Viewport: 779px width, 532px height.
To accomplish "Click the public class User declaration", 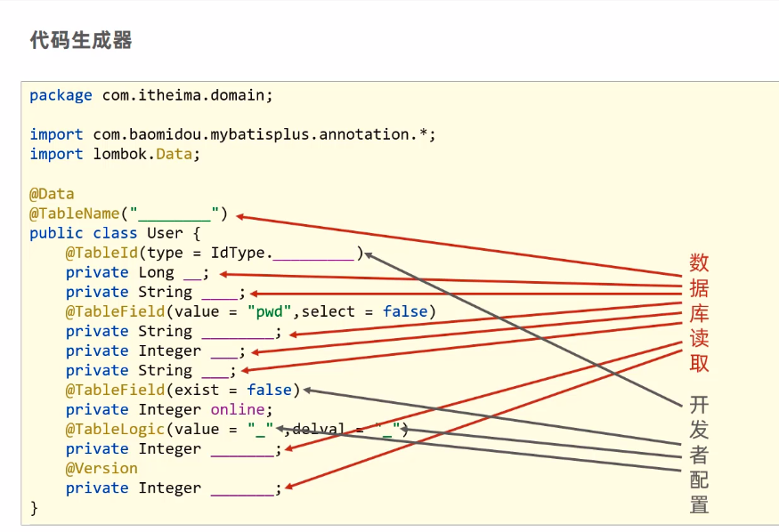I will click(x=115, y=233).
